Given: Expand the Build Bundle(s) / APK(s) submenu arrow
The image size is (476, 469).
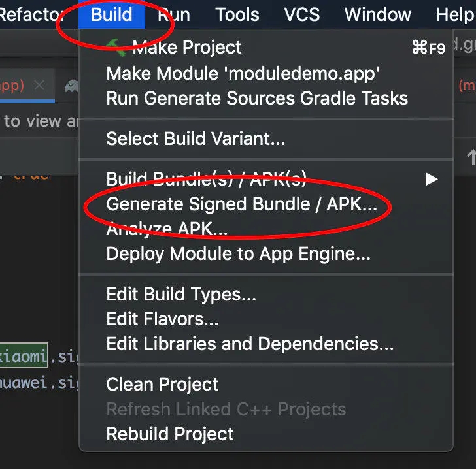Looking at the screenshot, I should point(431,179).
